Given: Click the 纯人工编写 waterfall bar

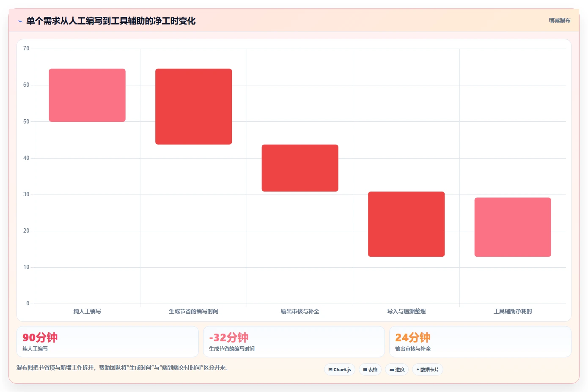Looking at the screenshot, I should [87, 95].
